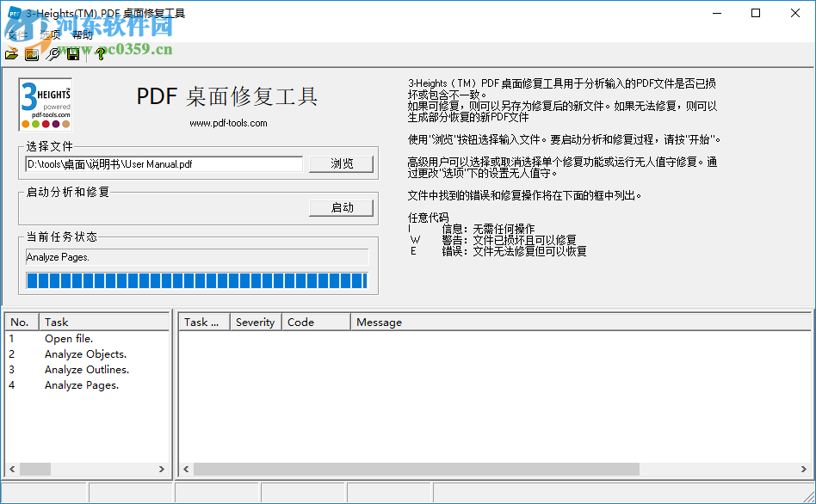The height and width of the screenshot is (504, 816).
Task: Open the 文件 menu
Action: click(x=19, y=34)
